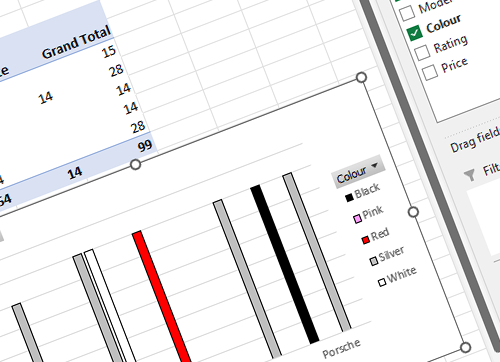Click the Black legend swatch
Screen dimensions: 500x362
coord(349,198)
